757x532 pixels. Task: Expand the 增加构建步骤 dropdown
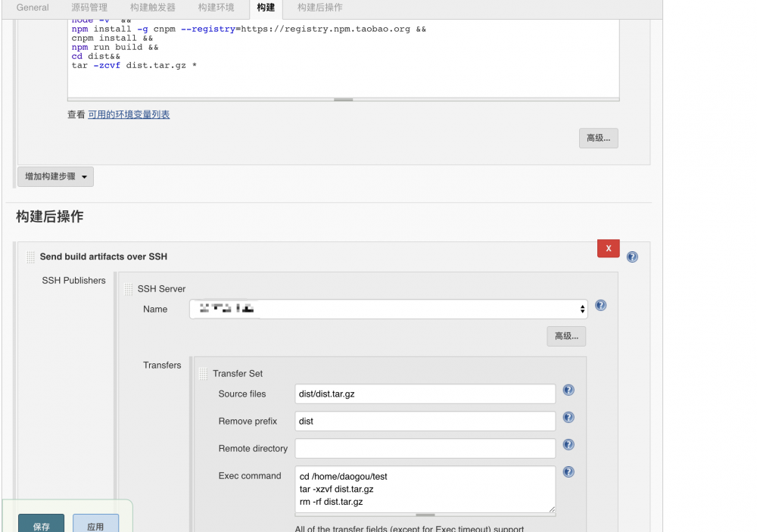click(x=55, y=176)
